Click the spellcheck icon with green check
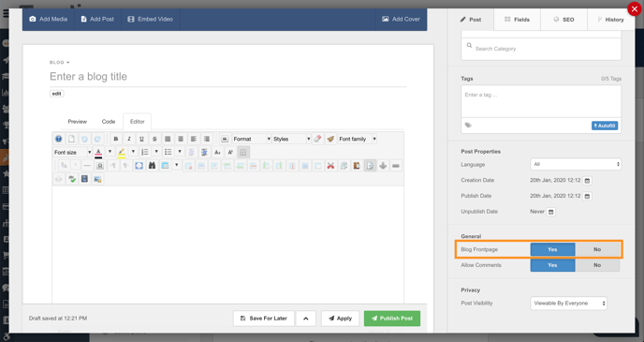Image resolution: width=644 pixels, height=342 pixels. click(x=72, y=179)
